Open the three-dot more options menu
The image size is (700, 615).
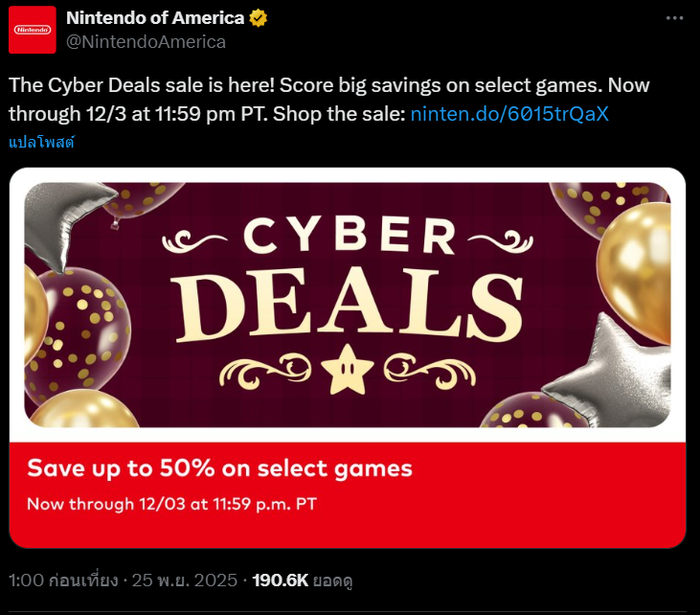coord(675,18)
